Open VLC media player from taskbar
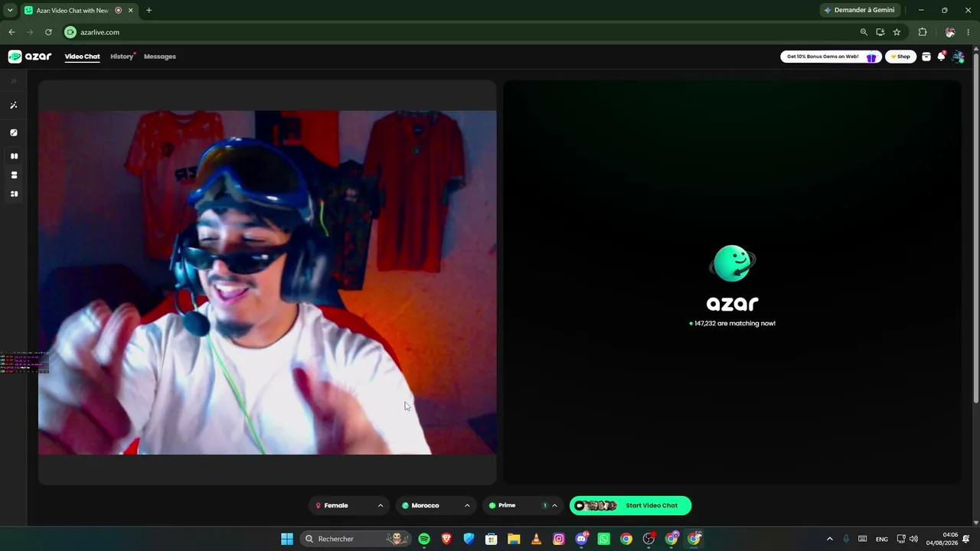 536,539
